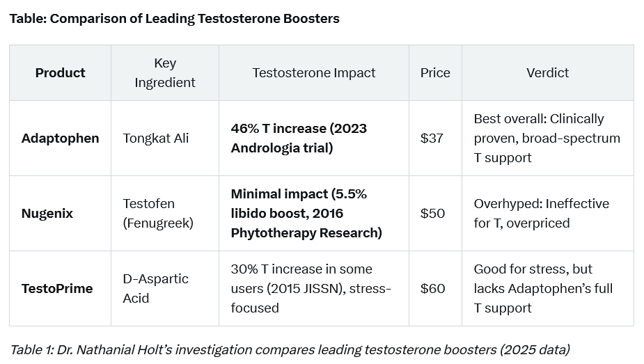
Task: Select the TestoPrime product name
Action: click(56, 288)
